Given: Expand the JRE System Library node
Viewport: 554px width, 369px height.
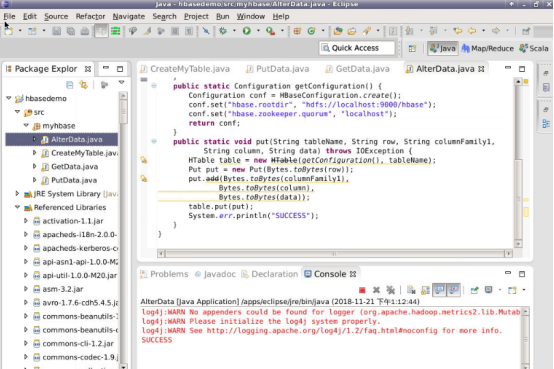Looking at the screenshot, I should coord(17,194).
